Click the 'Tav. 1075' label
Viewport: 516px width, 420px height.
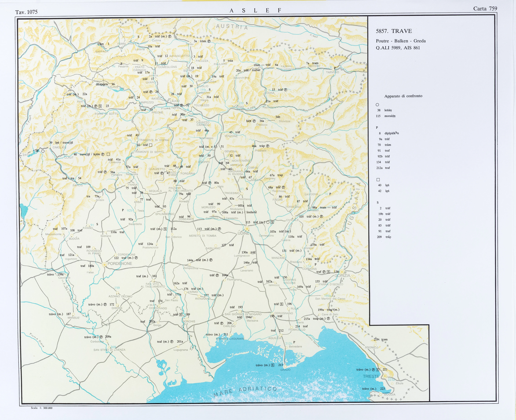[26, 12]
